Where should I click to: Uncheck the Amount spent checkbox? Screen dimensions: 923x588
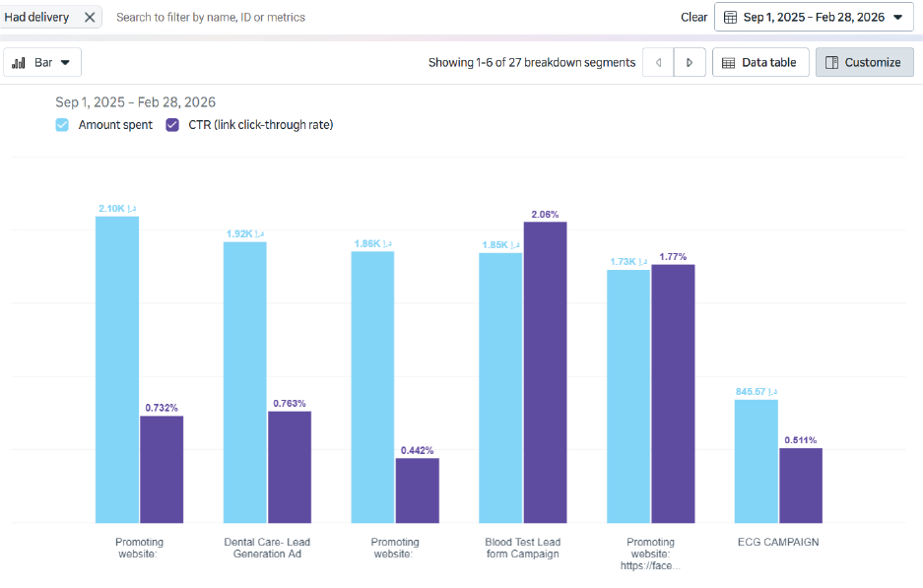point(62,125)
